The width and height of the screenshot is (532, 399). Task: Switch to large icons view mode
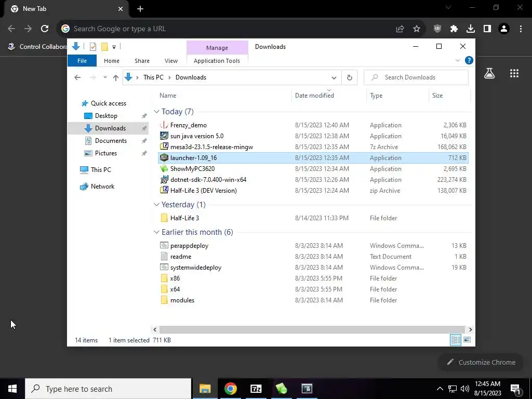467,340
